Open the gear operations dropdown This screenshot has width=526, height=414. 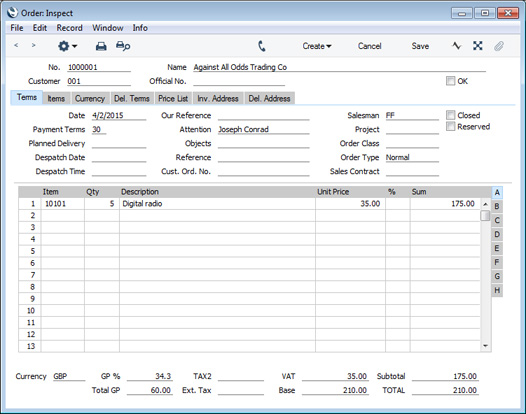coord(67,46)
